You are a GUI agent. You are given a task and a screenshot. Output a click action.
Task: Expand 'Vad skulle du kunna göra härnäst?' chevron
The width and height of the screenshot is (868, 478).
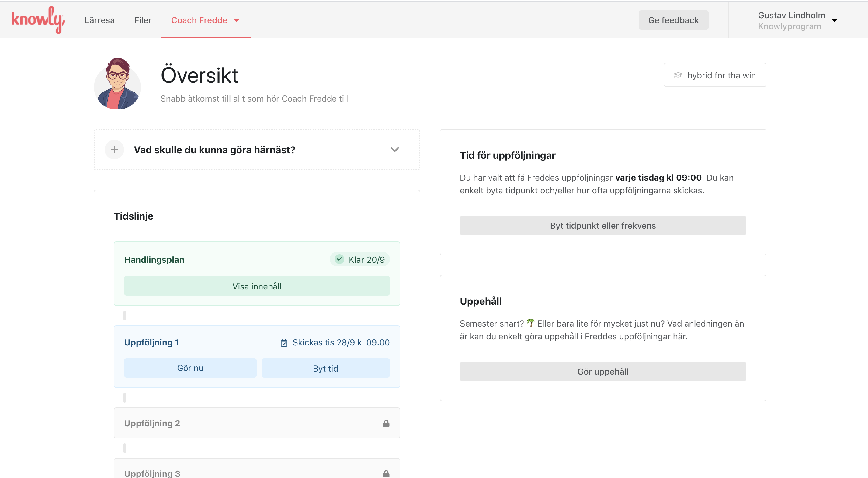point(394,150)
